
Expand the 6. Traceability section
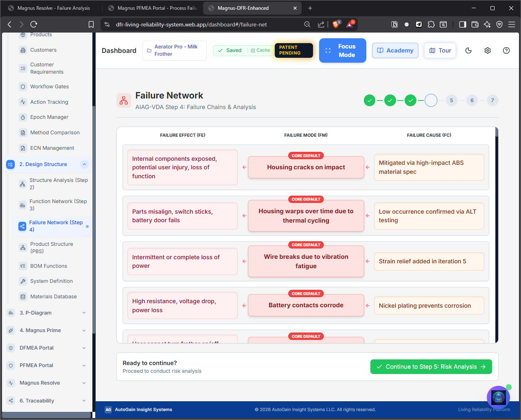click(84, 401)
